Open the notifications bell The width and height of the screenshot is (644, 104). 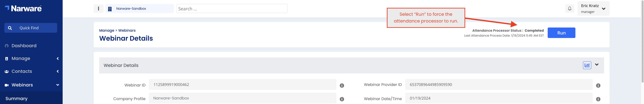[x=570, y=8]
